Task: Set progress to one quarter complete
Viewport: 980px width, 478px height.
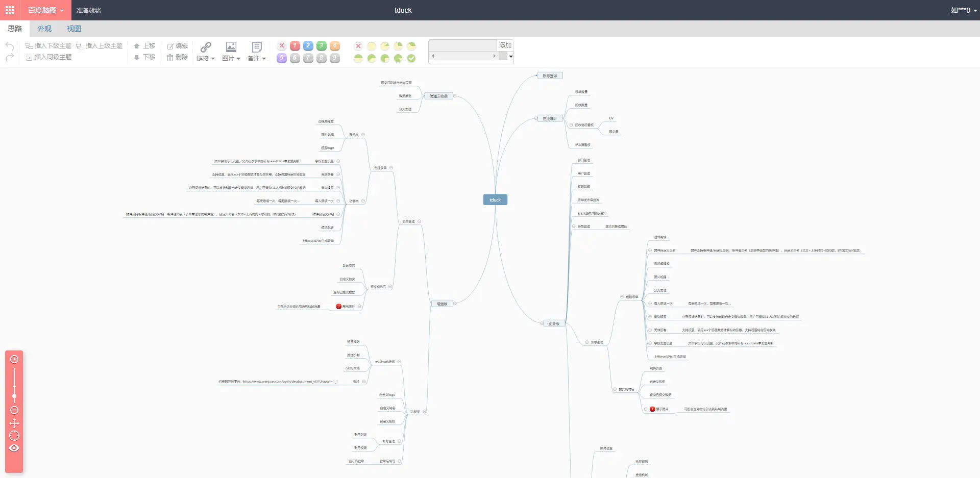Action: [398, 46]
